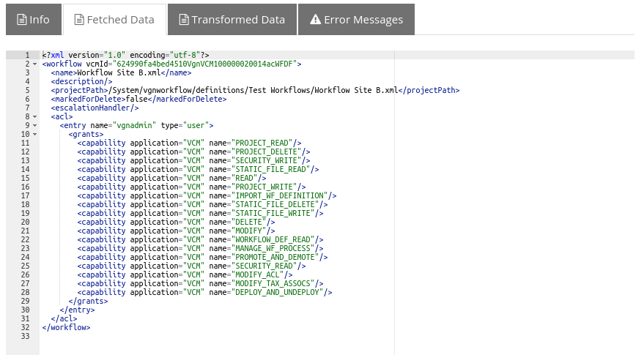Collapse the workflow element fold arrow on line 2
Screen dimensions: 644x355
pos(35,64)
